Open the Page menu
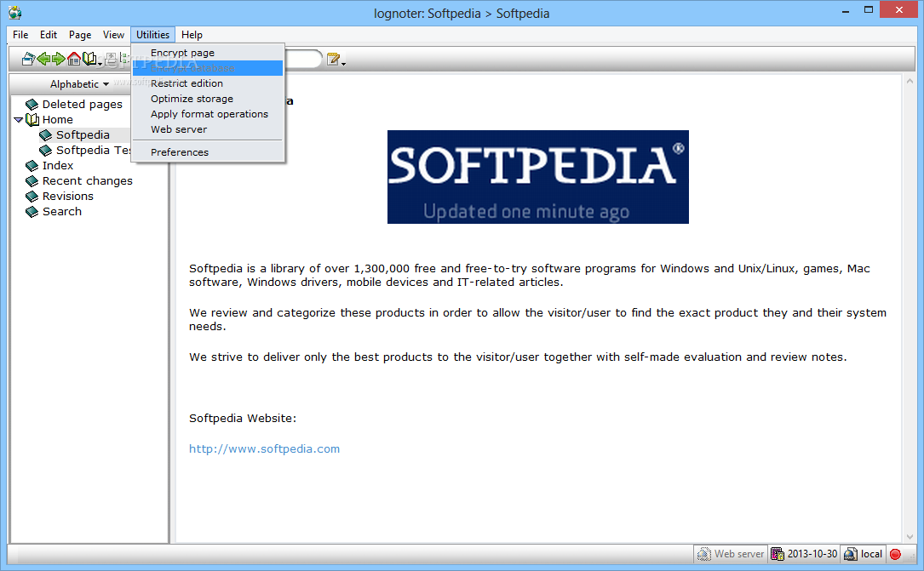 coord(80,35)
